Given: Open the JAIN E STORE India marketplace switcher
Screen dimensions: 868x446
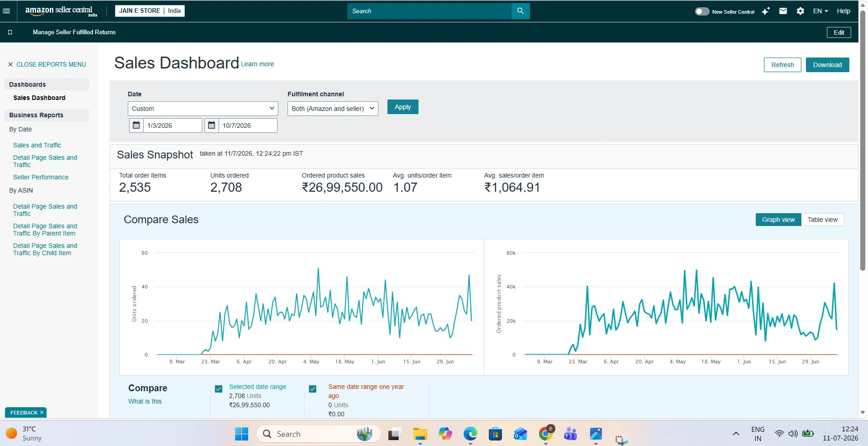Looking at the screenshot, I should point(150,10).
